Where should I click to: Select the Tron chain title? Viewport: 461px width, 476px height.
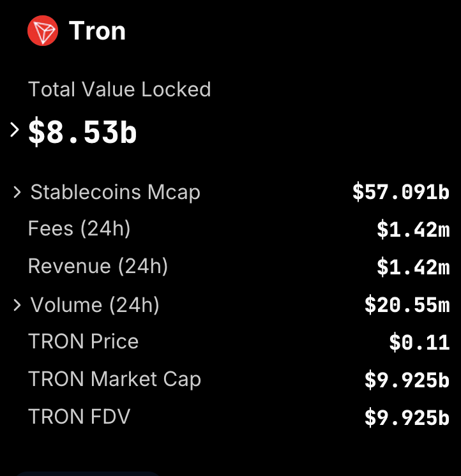click(x=97, y=31)
